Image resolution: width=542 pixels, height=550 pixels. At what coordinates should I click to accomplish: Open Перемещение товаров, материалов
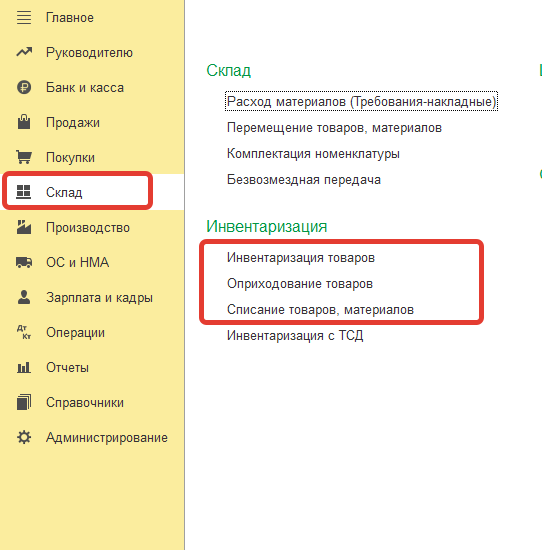coord(334,128)
